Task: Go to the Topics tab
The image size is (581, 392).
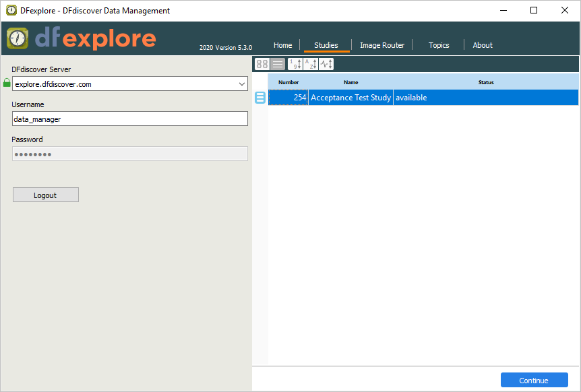Action: [x=439, y=45]
